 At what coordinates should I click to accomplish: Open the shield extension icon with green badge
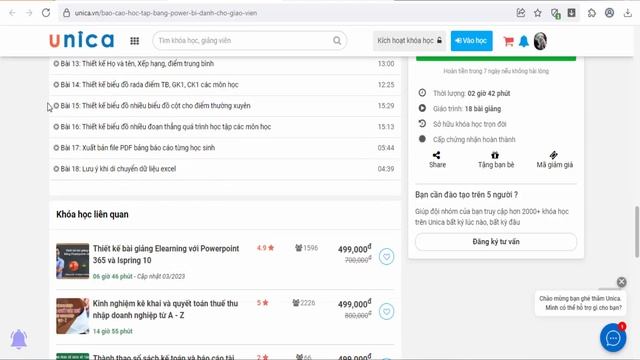(x=555, y=13)
